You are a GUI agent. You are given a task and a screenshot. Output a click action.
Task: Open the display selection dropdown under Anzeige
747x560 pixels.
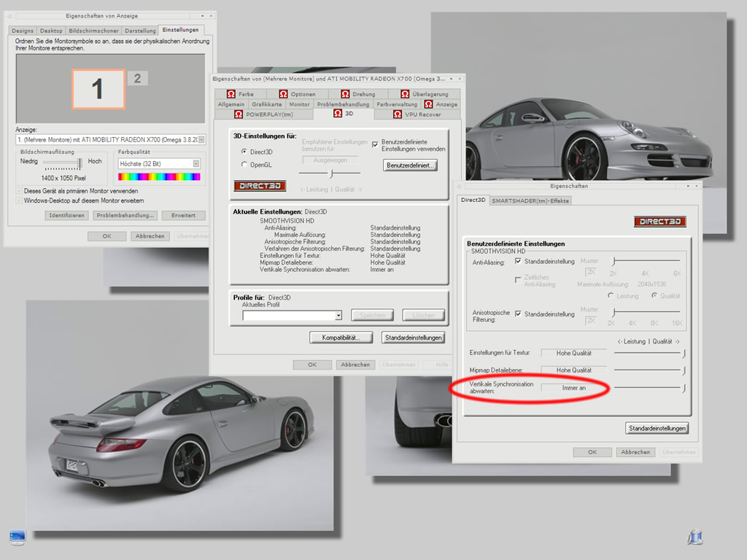click(x=201, y=139)
